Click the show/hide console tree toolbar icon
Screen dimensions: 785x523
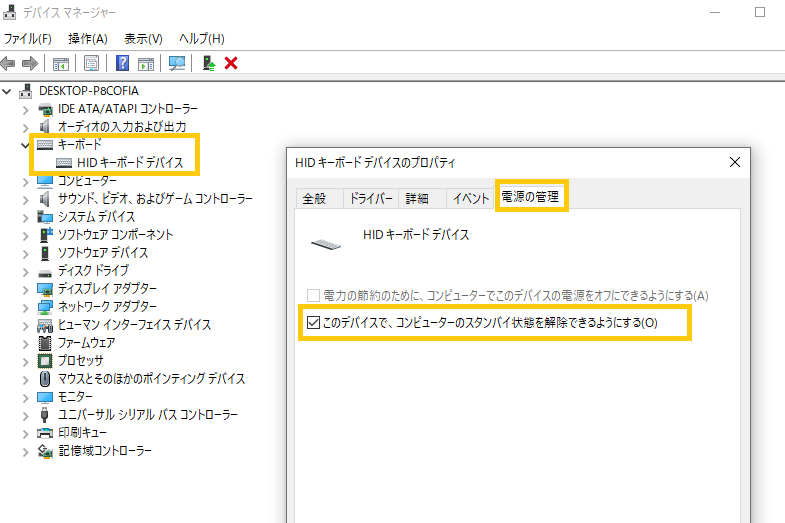pos(61,64)
